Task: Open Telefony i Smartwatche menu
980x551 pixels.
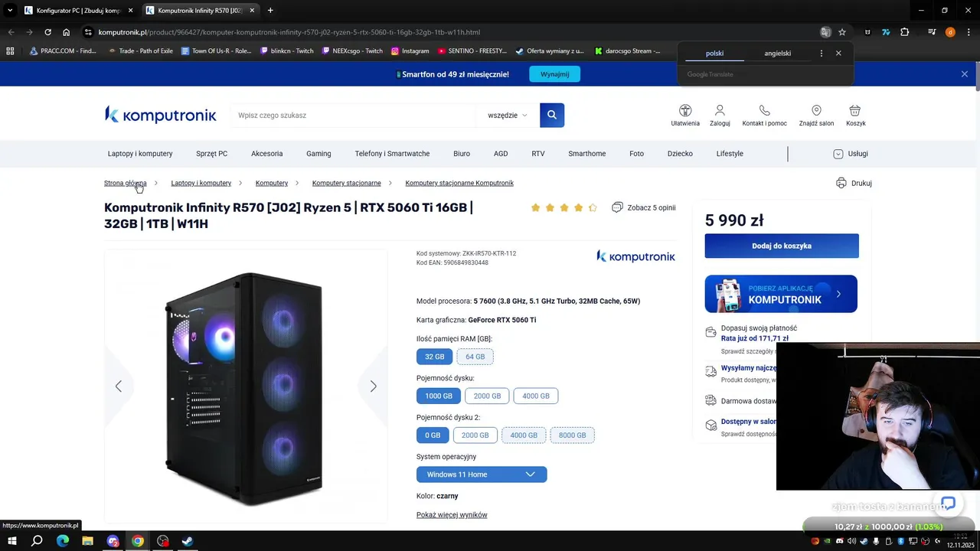Action: coord(392,154)
